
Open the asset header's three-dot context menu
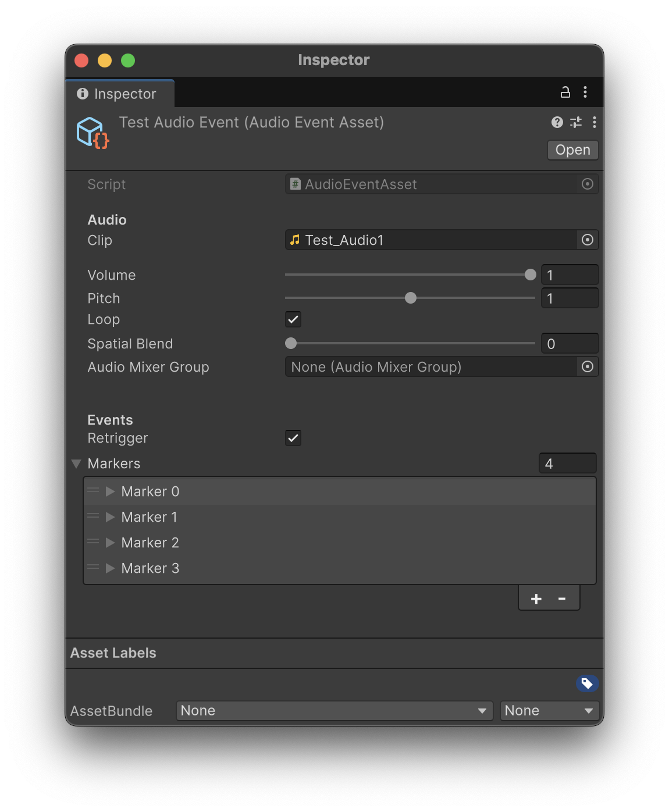594,122
